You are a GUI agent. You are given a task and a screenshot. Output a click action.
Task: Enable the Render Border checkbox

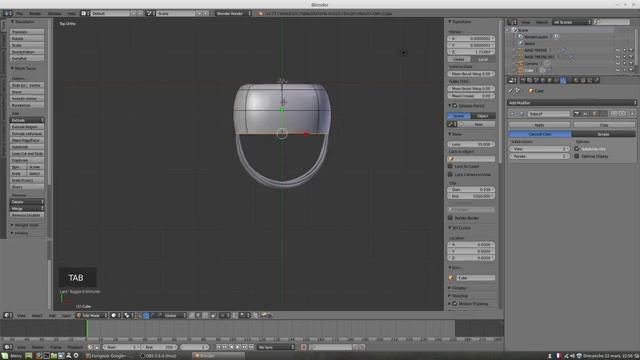click(x=451, y=218)
